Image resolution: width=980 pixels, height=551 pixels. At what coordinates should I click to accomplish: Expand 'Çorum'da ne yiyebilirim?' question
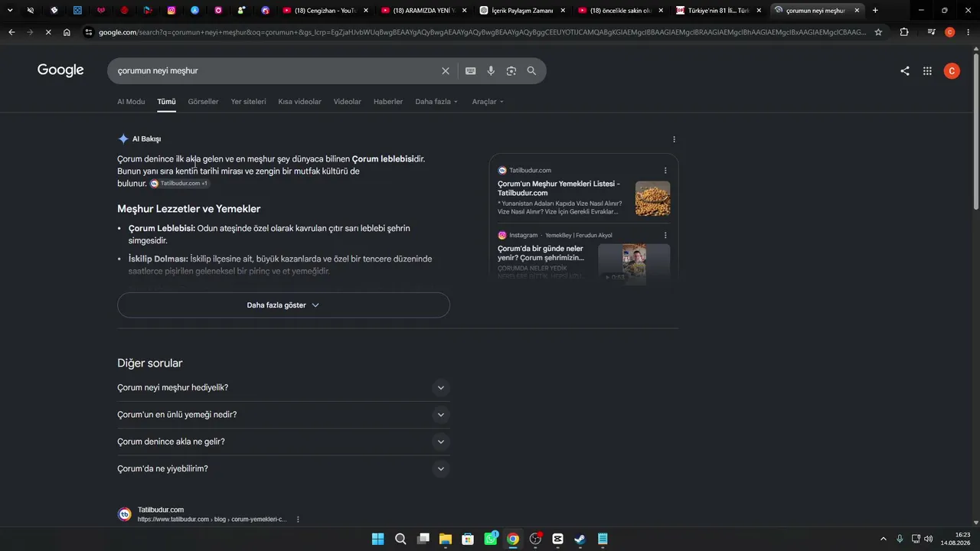(x=283, y=469)
